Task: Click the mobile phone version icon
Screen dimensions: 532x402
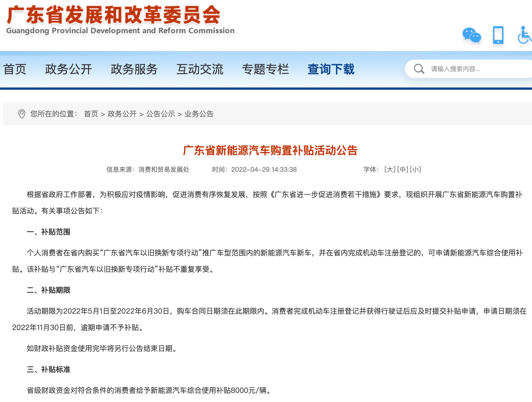Action: [498, 35]
